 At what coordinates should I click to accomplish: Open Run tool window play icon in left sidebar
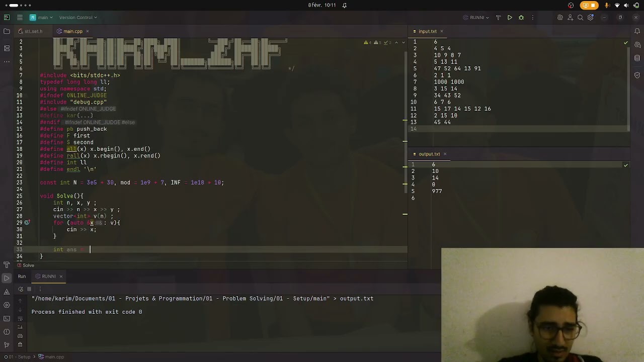(7, 278)
